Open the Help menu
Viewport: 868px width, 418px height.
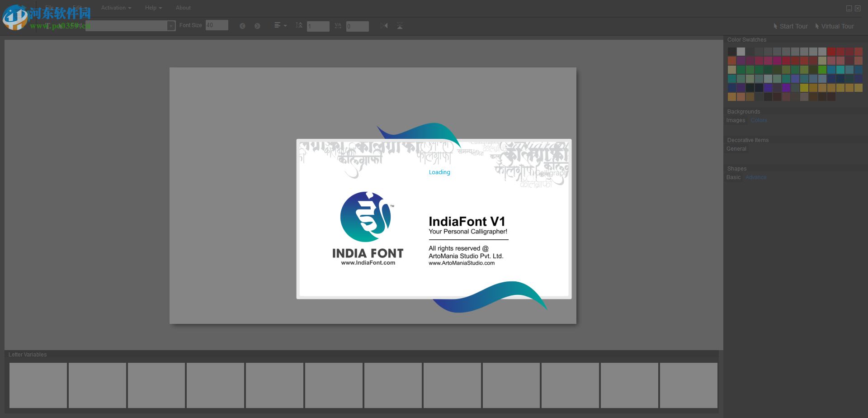153,8
